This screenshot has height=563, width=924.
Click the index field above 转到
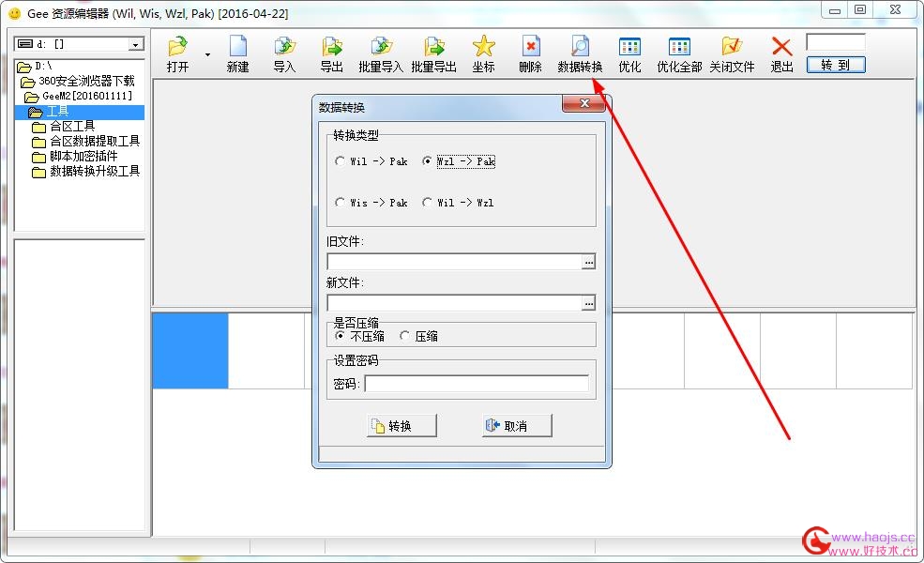(x=836, y=42)
